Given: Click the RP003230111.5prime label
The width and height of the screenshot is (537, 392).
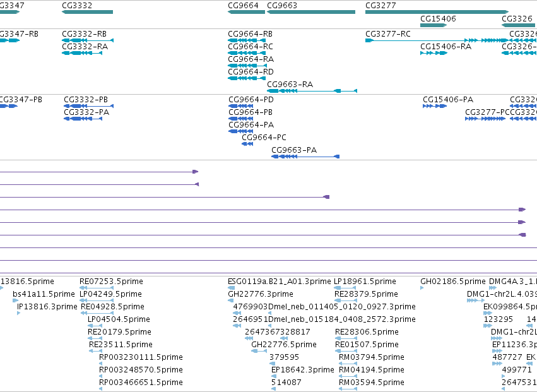Looking at the screenshot, I should (x=141, y=357).
